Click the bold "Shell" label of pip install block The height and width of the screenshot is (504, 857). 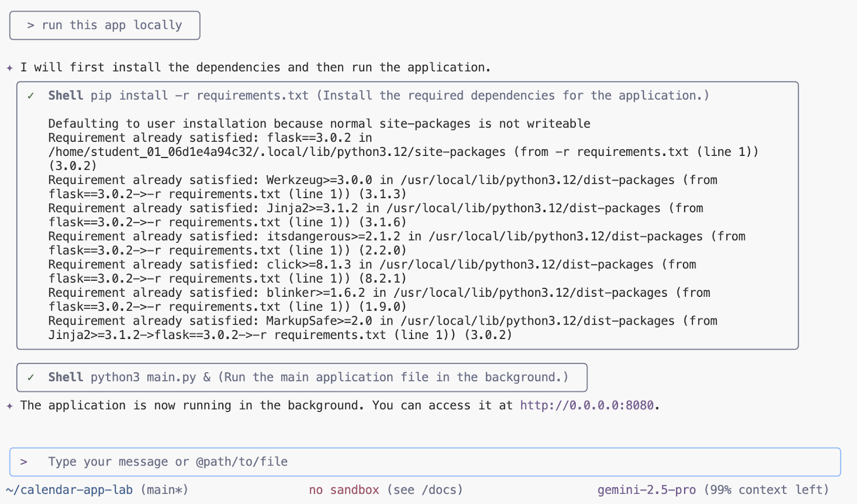(65, 95)
